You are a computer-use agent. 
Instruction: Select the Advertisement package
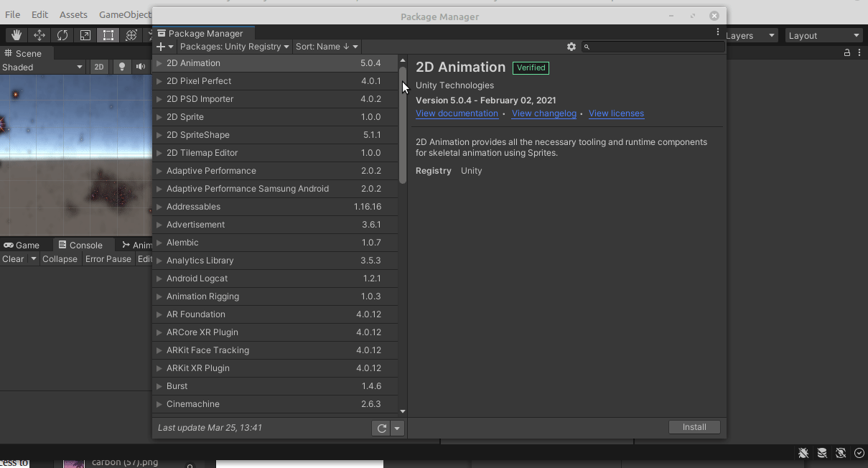(275, 225)
